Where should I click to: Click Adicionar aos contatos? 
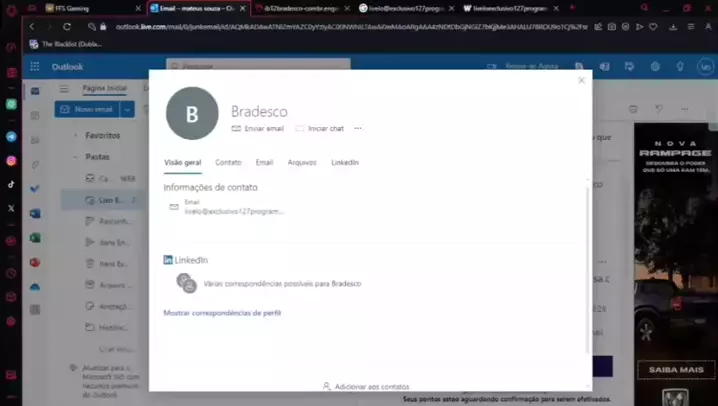(366, 386)
